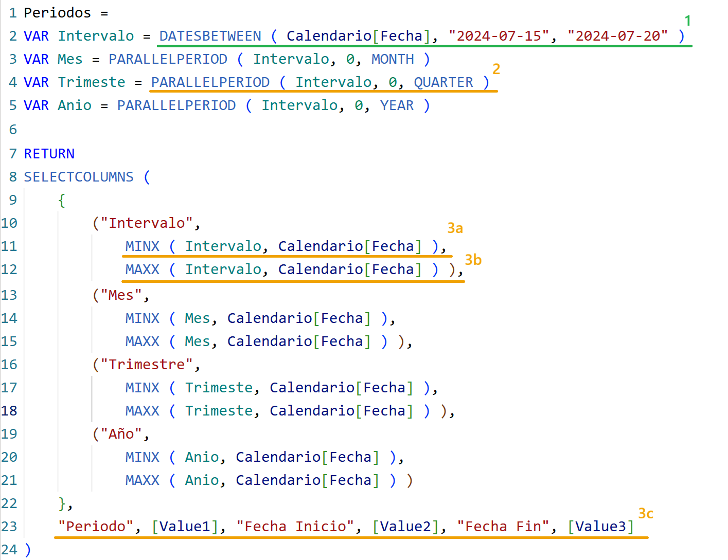This screenshot has height=560, width=728.
Task: Select the QUARTER keyword on line 4
Action: (443, 82)
